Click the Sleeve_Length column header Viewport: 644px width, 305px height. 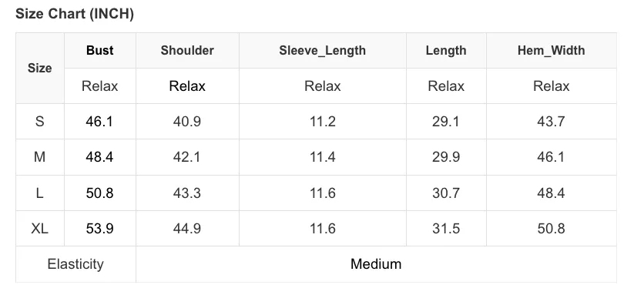(x=323, y=51)
